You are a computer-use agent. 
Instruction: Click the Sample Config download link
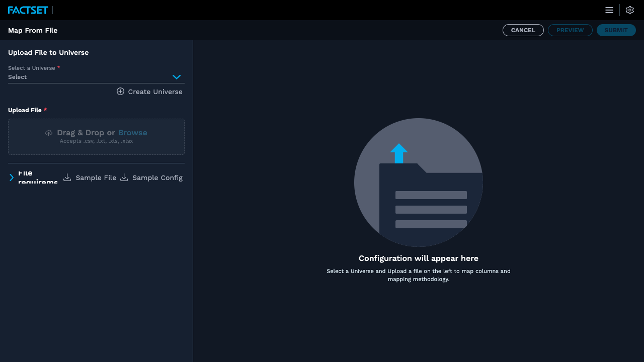point(151,177)
